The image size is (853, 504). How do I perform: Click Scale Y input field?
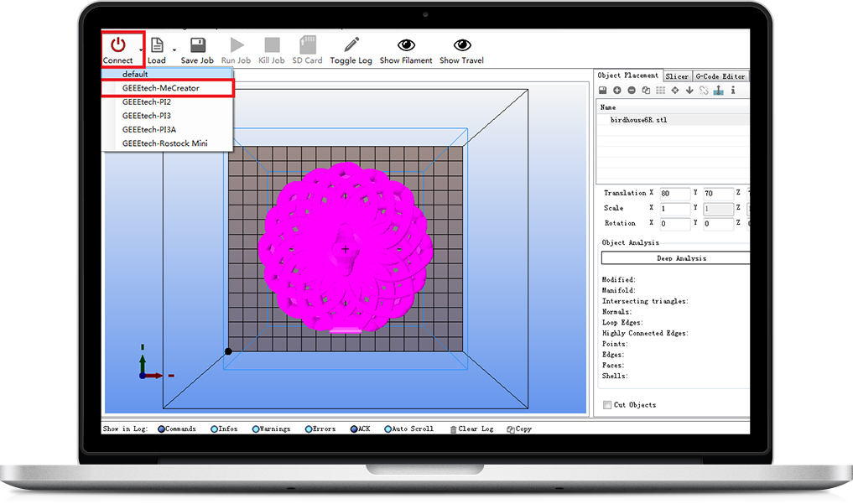coord(718,208)
